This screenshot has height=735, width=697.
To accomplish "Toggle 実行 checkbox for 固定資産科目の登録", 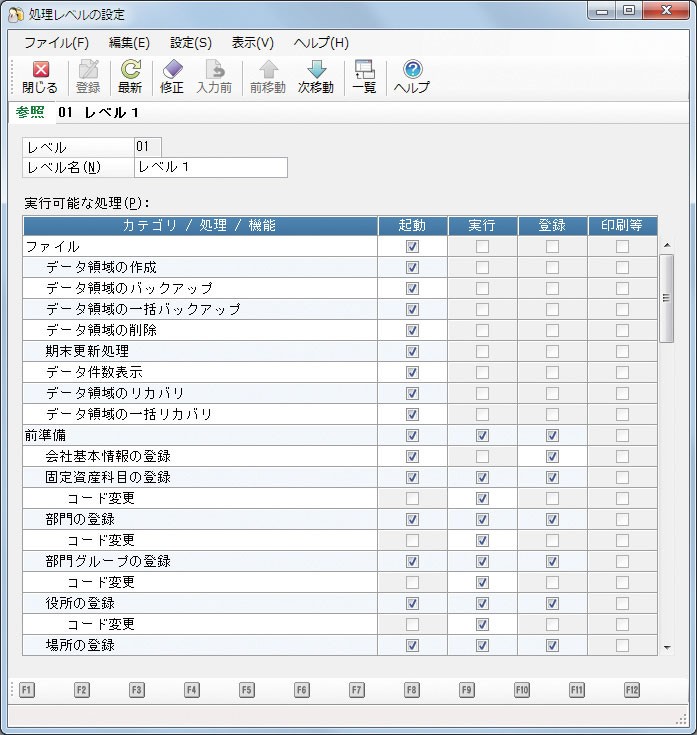I will 482,477.
